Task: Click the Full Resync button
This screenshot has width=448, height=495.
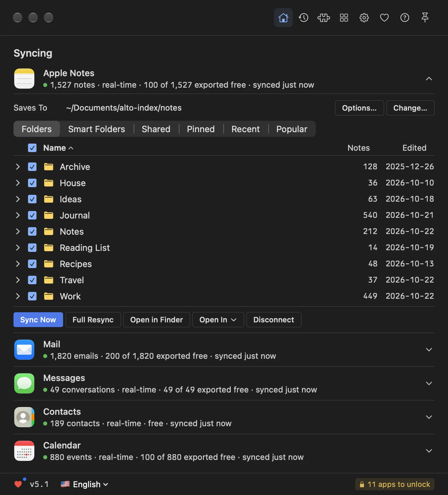Action: tap(93, 320)
